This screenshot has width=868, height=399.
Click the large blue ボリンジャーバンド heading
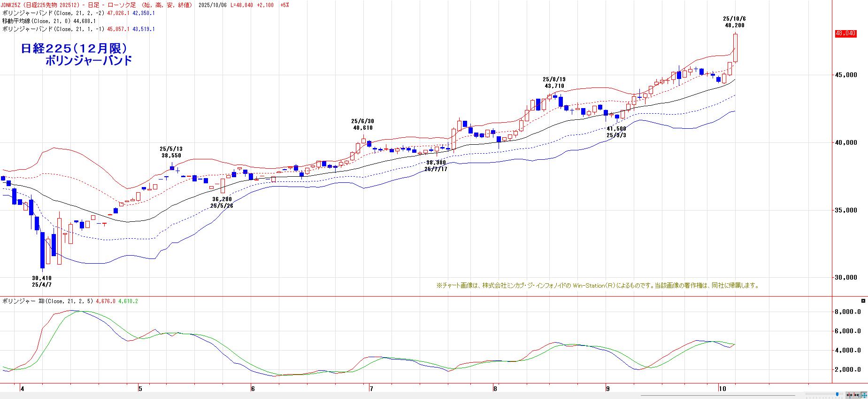tap(88, 61)
